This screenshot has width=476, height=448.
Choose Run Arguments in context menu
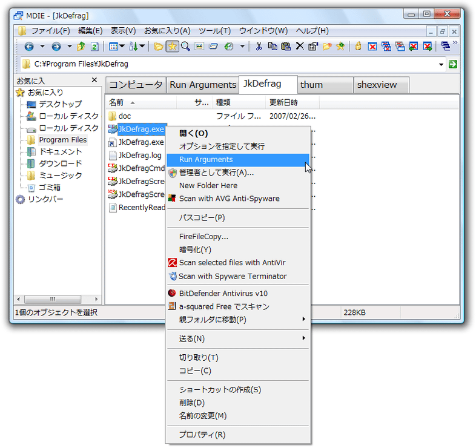pos(238,160)
